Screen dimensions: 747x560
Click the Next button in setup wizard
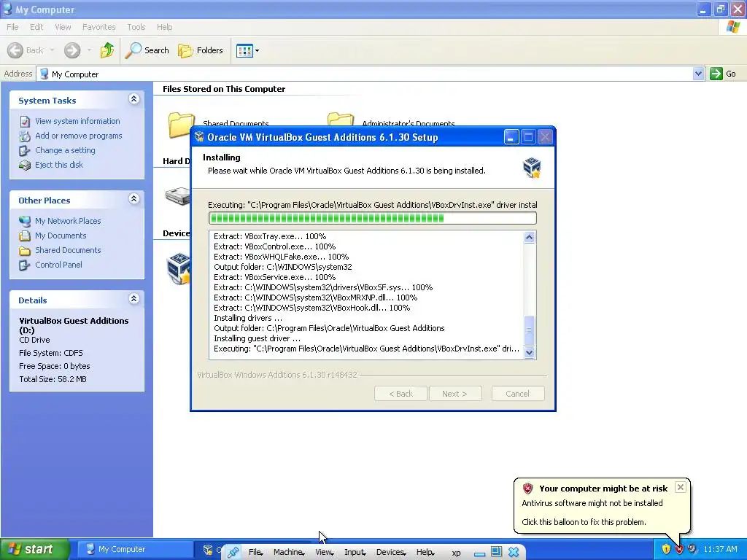455,394
